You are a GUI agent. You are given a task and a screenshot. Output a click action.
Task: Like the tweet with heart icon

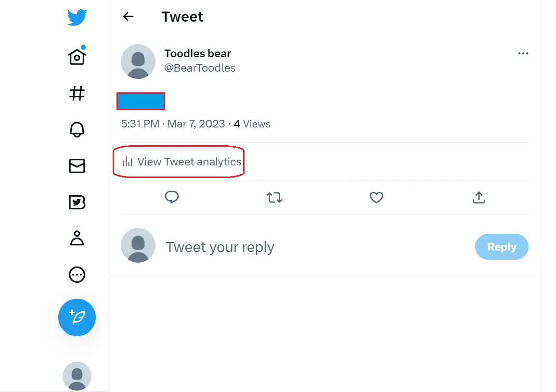pos(376,197)
